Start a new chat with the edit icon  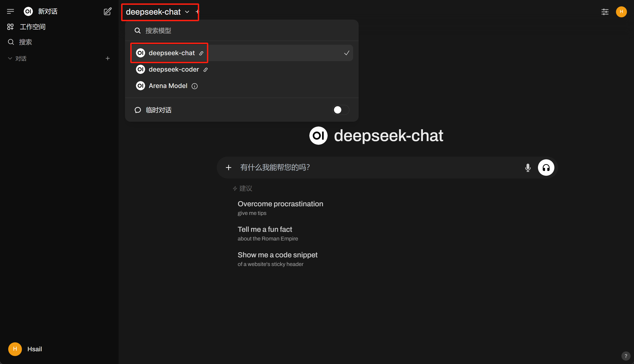(x=108, y=11)
